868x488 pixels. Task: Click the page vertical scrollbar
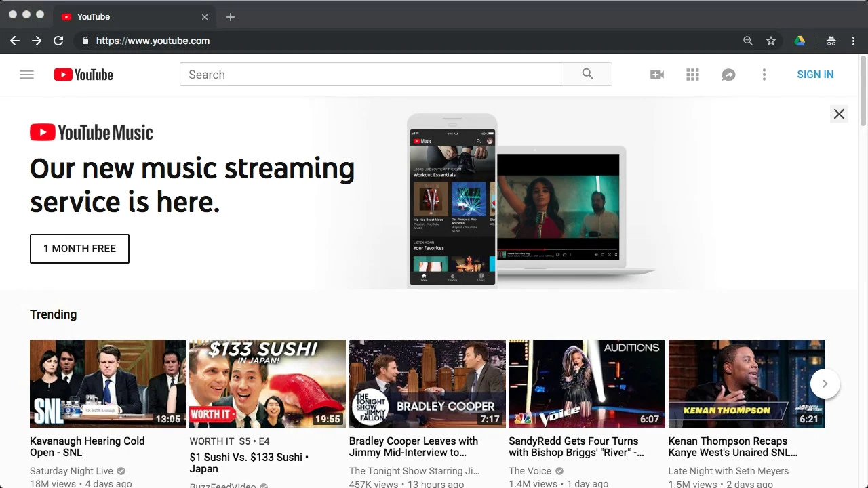pos(863,91)
